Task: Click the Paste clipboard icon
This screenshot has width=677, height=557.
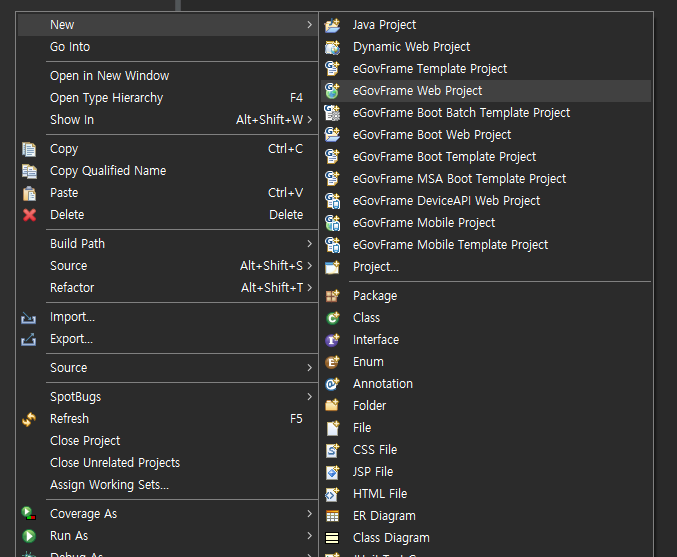Action: [x=29, y=193]
